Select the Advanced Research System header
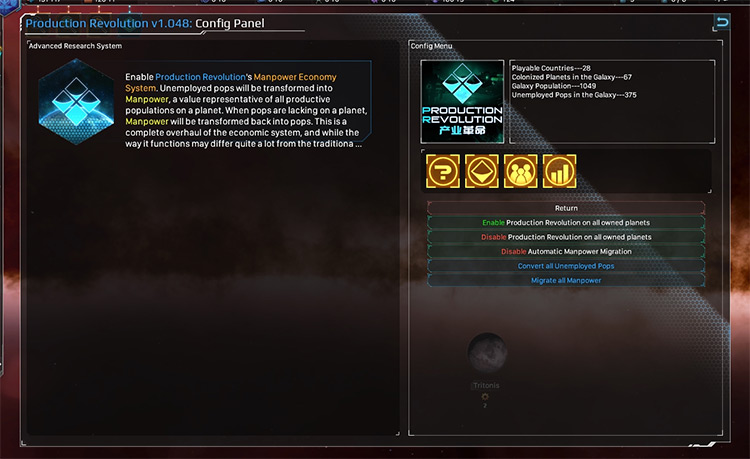This screenshot has height=459, width=750. [x=75, y=46]
